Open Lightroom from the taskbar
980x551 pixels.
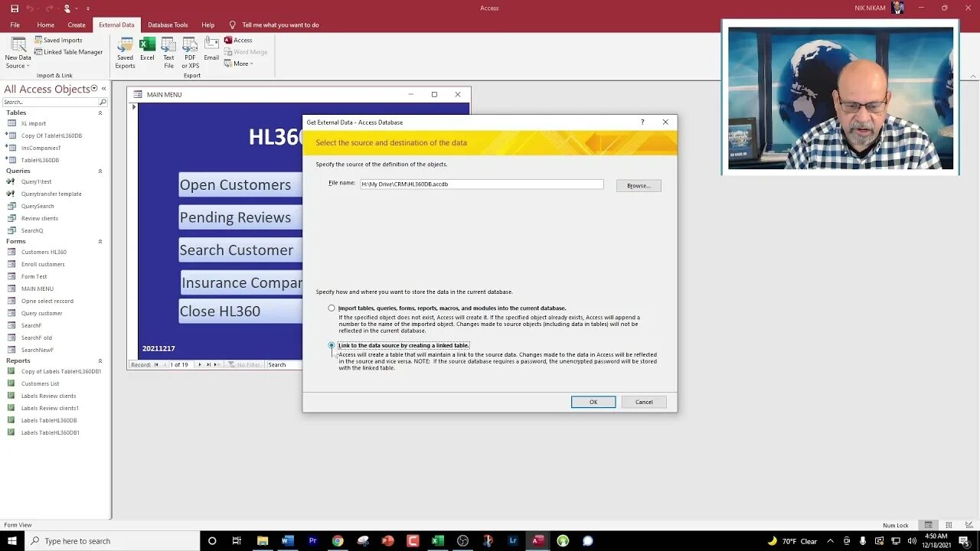click(x=513, y=541)
